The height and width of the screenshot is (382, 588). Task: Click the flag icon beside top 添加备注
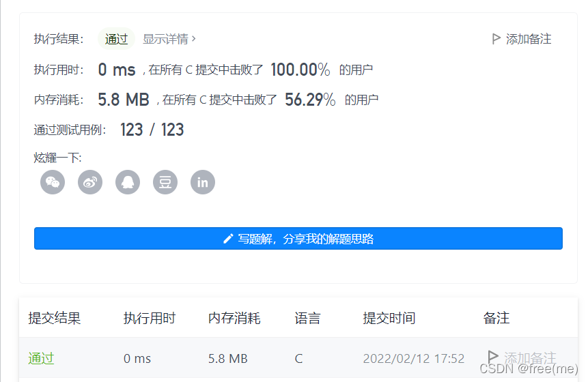496,39
